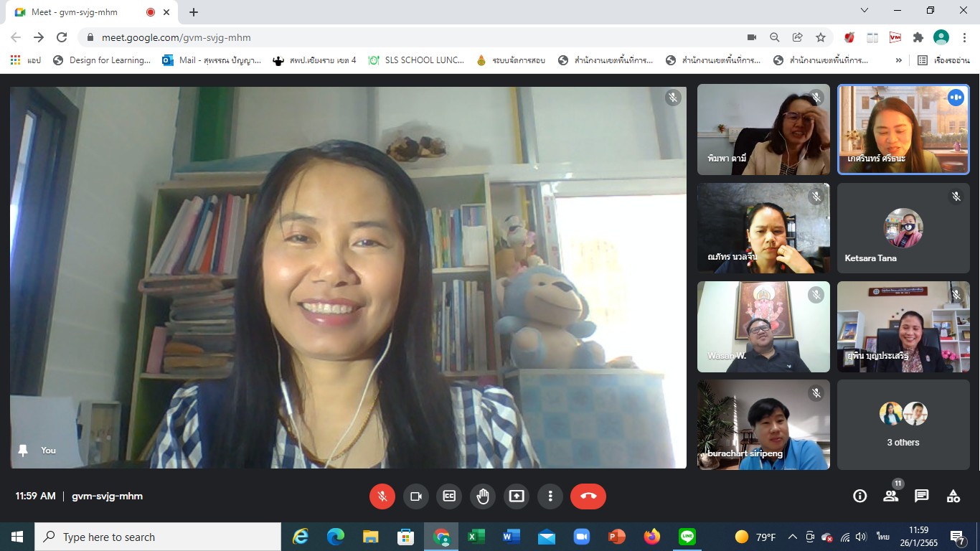Show the meeting participants list
Screen dimensions: 980x551
click(891, 496)
